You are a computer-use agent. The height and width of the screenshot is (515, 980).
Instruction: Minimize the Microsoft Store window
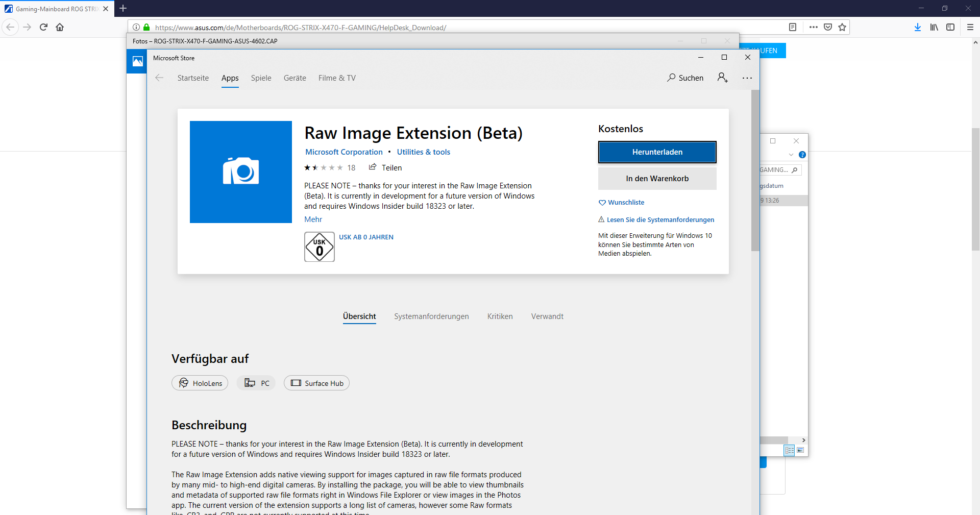point(701,57)
